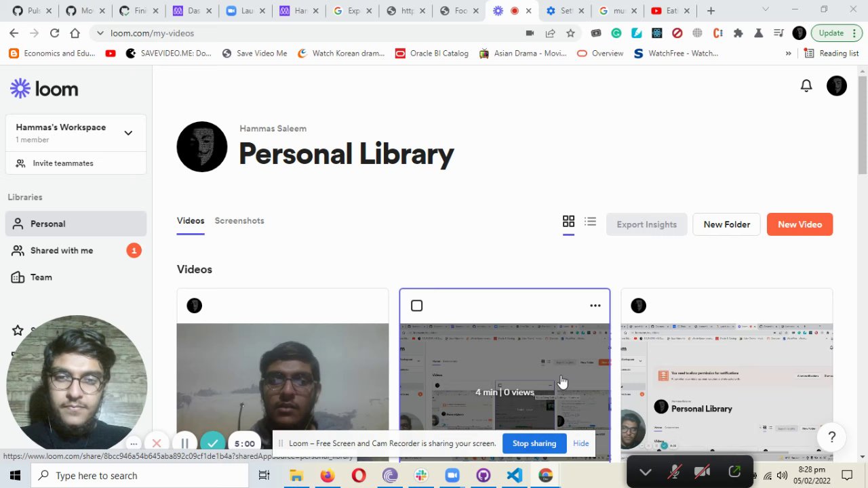This screenshot has height=488, width=868.
Task: Go back to previous page
Action: (14, 33)
